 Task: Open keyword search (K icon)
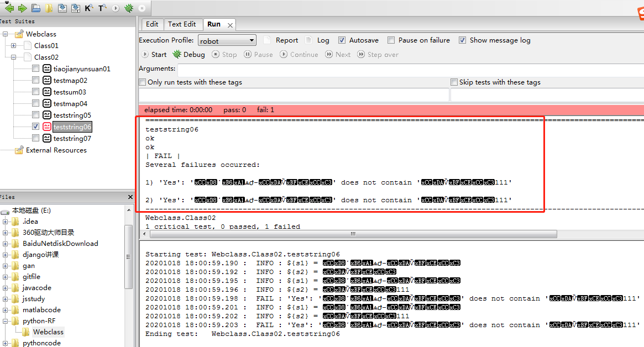pyautogui.click(x=88, y=8)
